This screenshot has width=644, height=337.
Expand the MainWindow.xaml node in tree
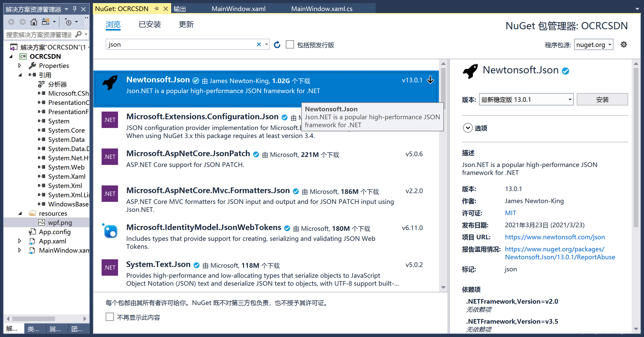(x=20, y=250)
